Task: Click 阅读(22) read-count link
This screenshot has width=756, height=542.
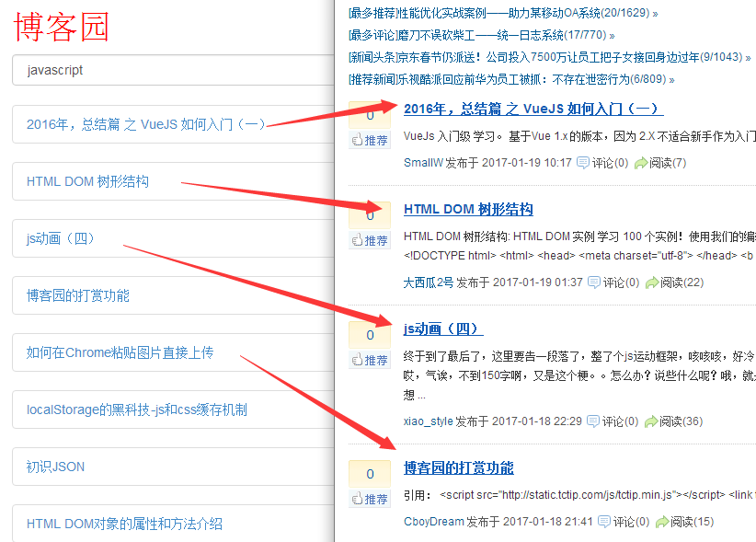Action: (674, 283)
